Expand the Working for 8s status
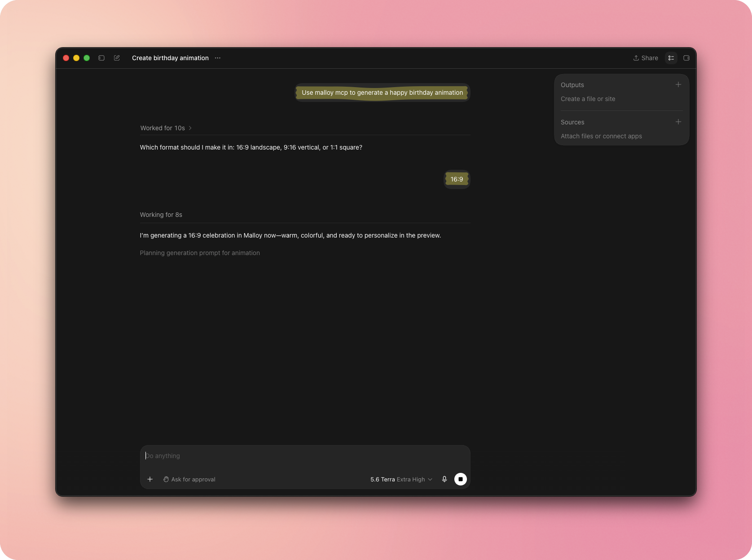 (161, 215)
